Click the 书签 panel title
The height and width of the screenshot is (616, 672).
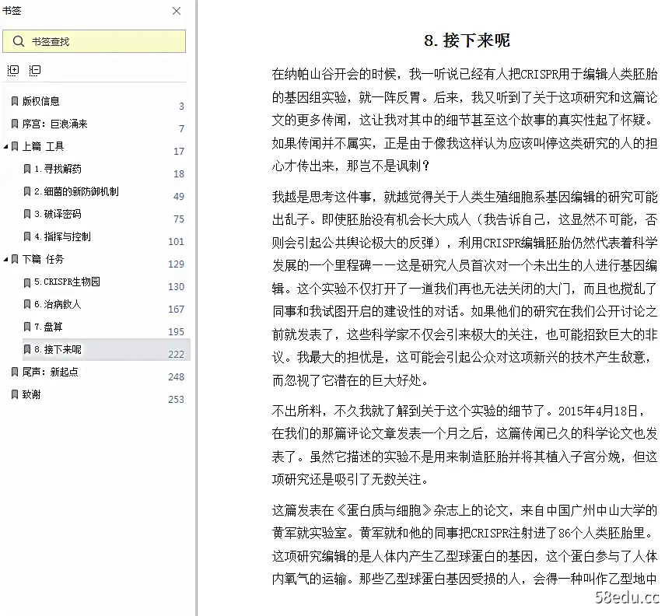click(x=12, y=11)
